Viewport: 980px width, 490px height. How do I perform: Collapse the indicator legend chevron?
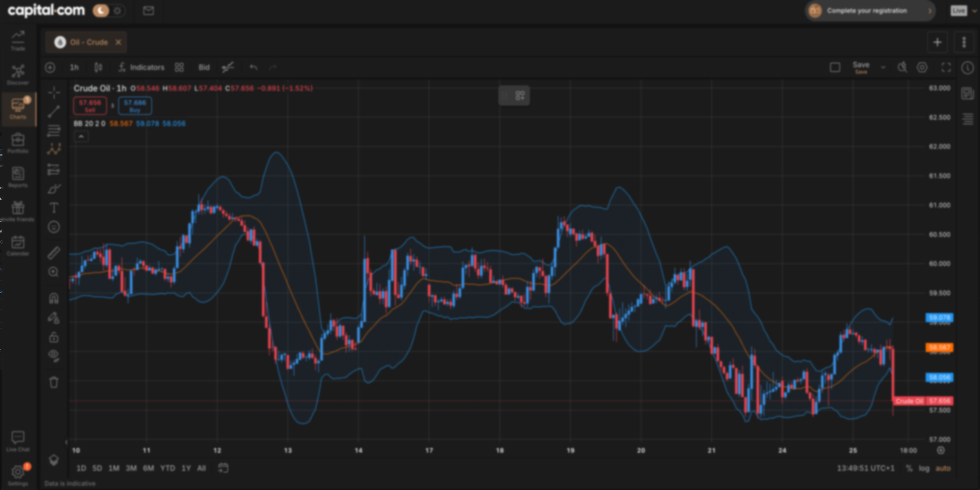click(x=81, y=136)
